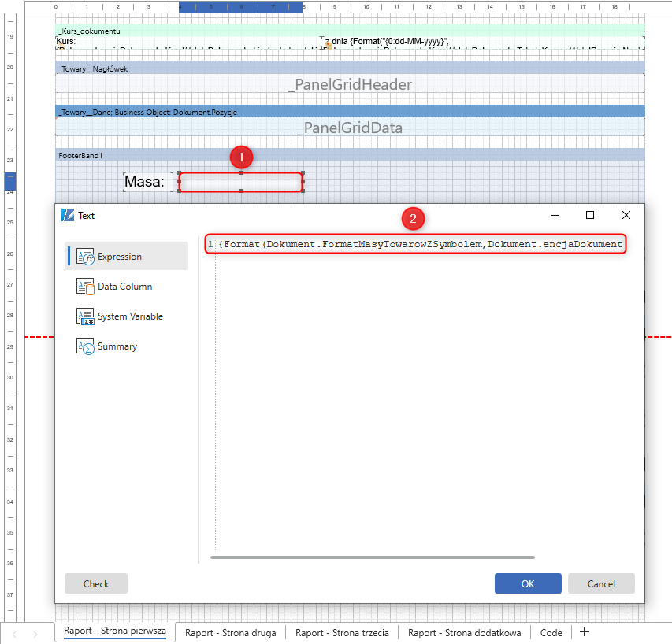Click the Summary sigma icon
This screenshot has width=672, height=644.
85,346
